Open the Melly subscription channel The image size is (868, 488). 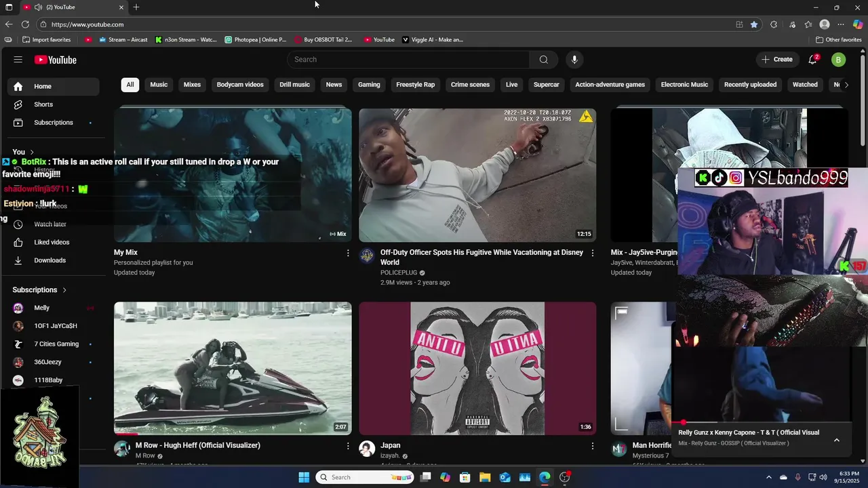click(x=53, y=308)
